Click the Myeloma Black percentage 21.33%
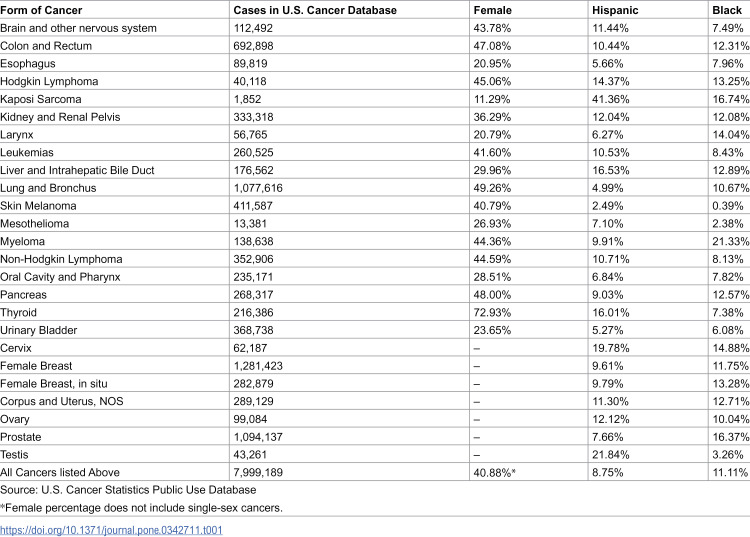The height and width of the screenshot is (537, 750). (x=730, y=241)
